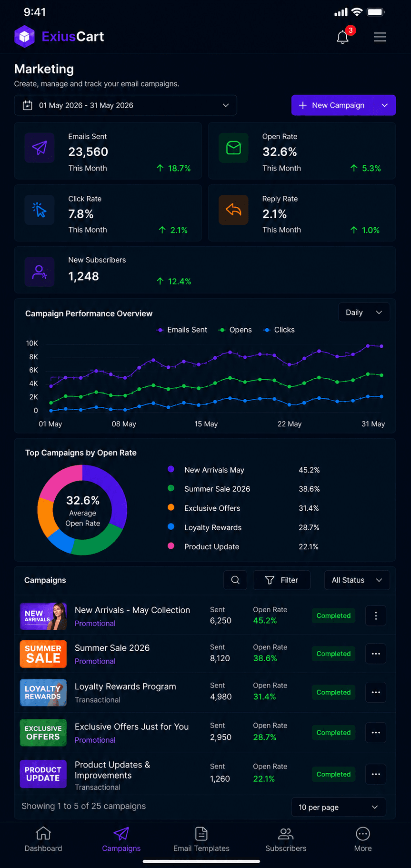Click Completed badge for New Arrivals
This screenshot has width=411, height=868.
(x=333, y=616)
